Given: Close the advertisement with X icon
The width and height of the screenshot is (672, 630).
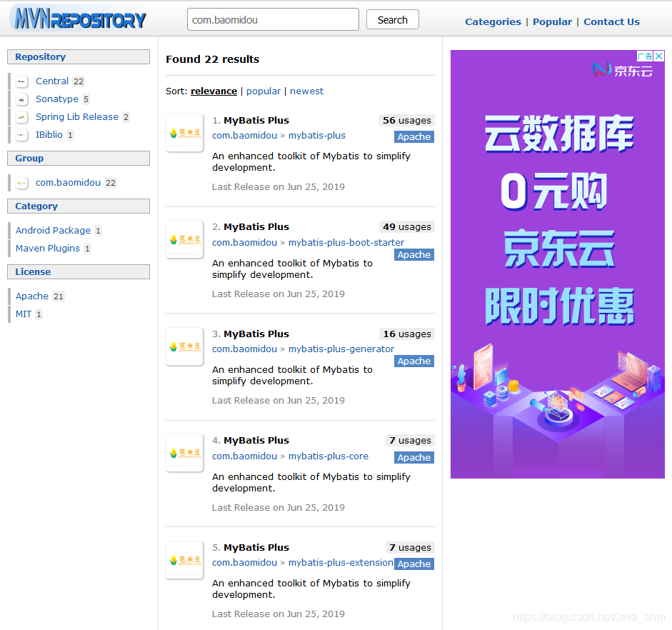Looking at the screenshot, I should click(x=659, y=56).
